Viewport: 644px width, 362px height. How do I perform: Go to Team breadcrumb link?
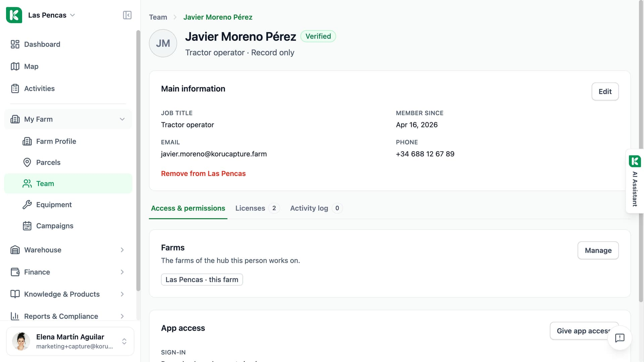click(x=158, y=17)
